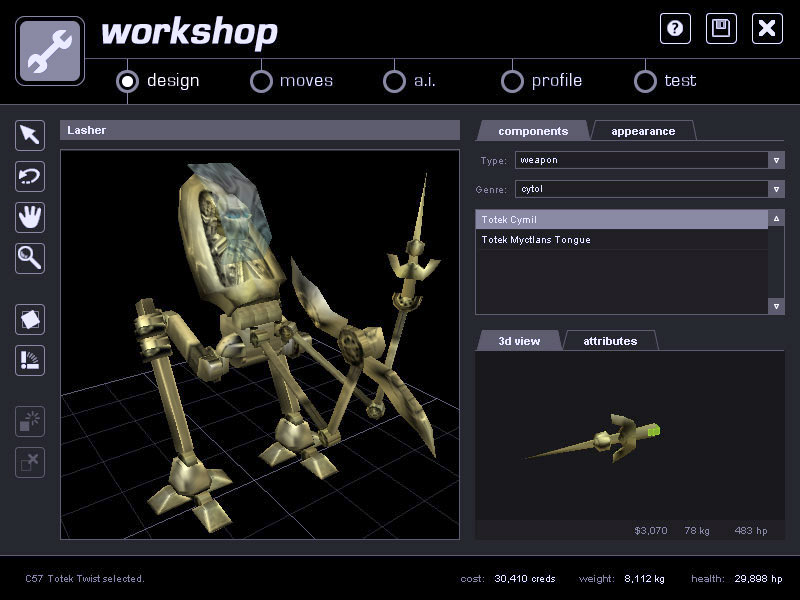
Task: Open the Genre dropdown arrow
Action: coord(776,189)
